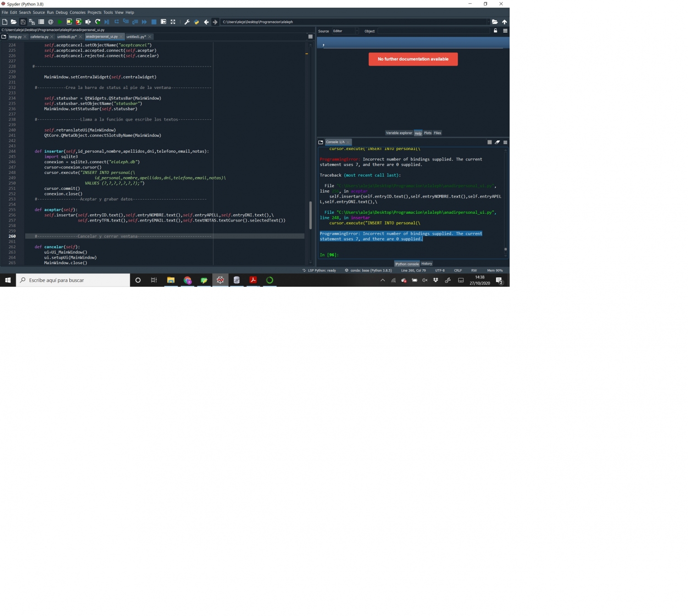Save the current file
688x616 pixels.
click(x=23, y=22)
